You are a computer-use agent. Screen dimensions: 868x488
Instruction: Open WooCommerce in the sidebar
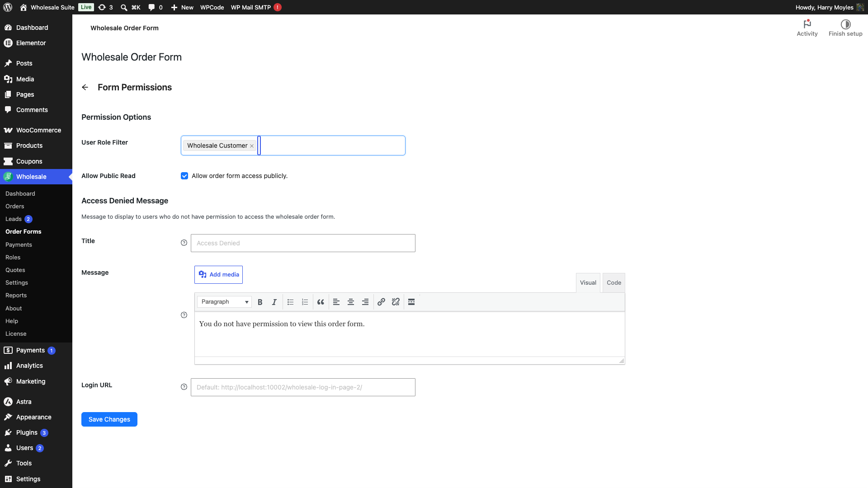pyautogui.click(x=36, y=130)
